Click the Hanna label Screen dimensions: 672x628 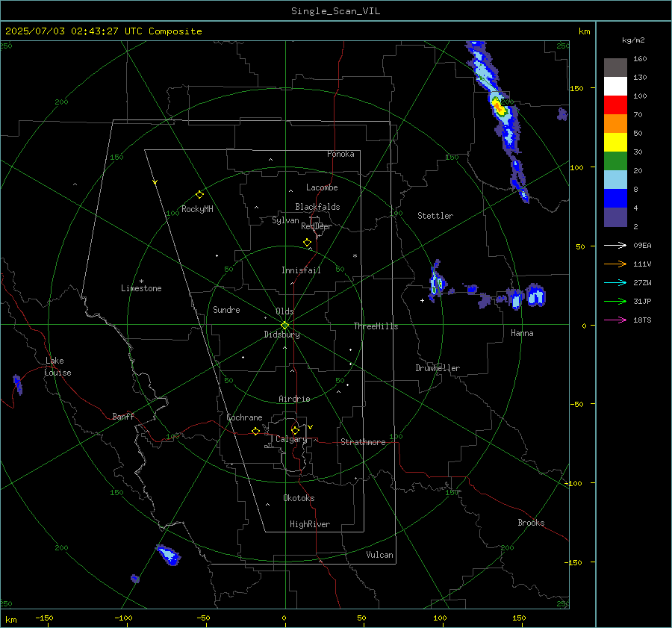point(522,333)
